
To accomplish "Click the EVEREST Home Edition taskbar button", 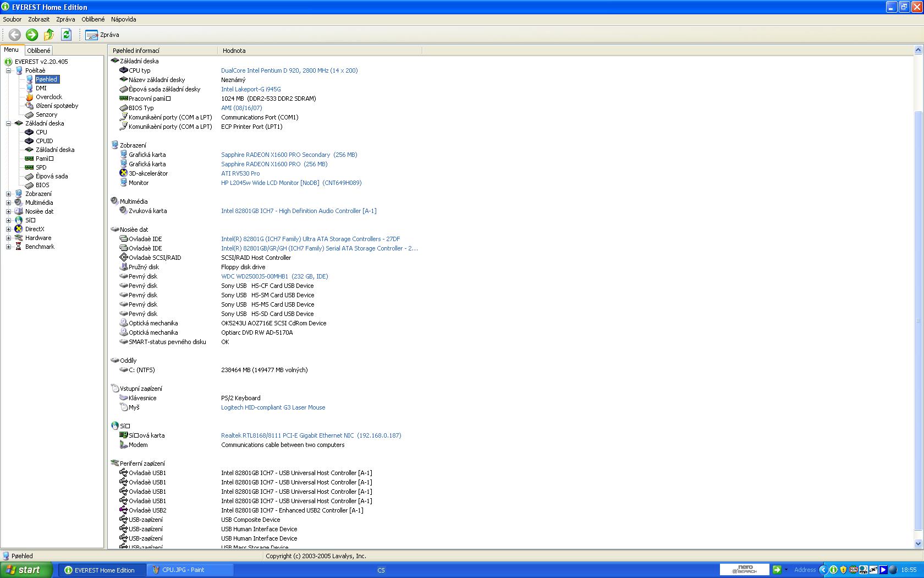I will point(103,570).
